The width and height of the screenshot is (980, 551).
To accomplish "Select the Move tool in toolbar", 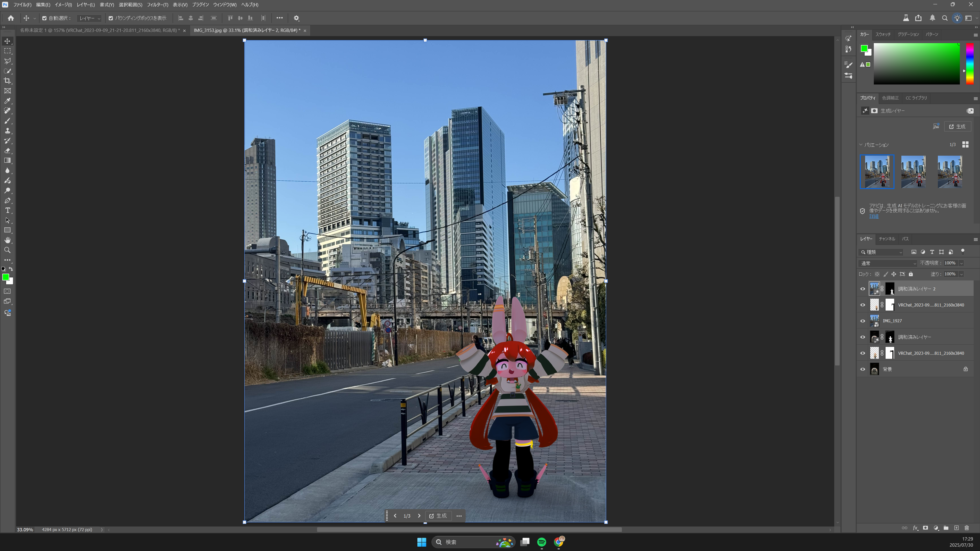I will 7,41.
